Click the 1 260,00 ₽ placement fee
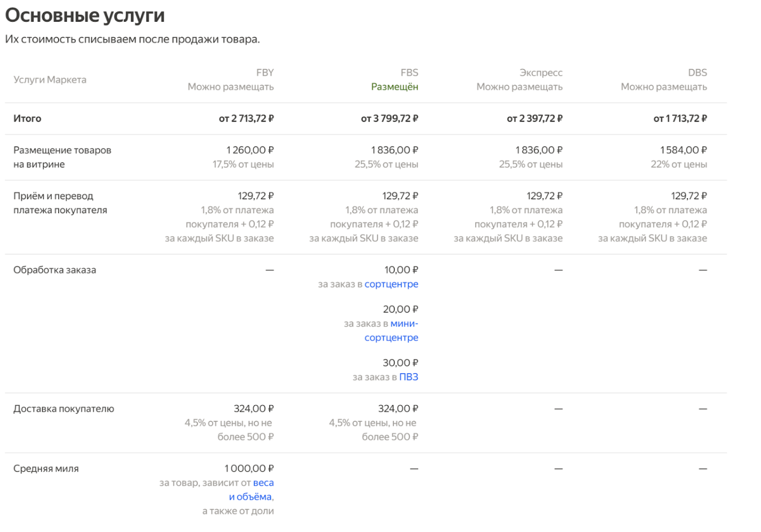 [250, 150]
